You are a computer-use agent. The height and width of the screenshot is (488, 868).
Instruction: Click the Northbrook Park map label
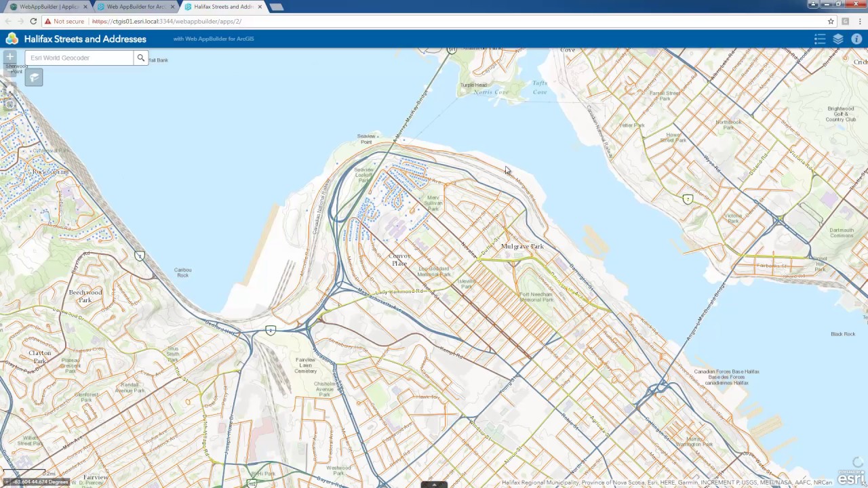coord(729,125)
